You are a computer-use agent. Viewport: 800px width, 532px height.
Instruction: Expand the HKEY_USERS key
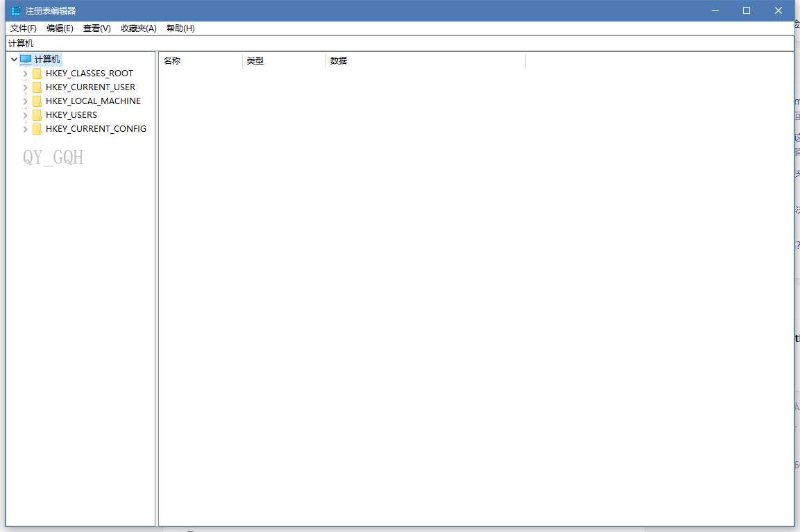pyautogui.click(x=25, y=114)
